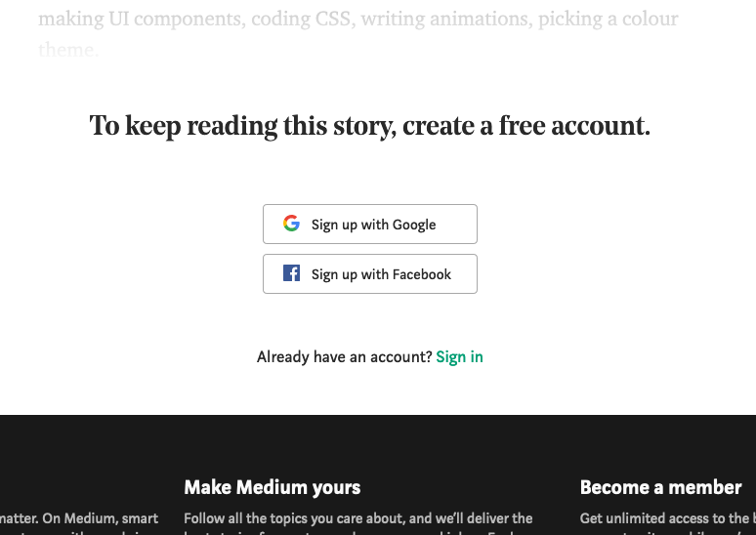Click the faded word "theme." in the article
Viewport: 756px width, 535px height.
pyautogui.click(x=68, y=50)
